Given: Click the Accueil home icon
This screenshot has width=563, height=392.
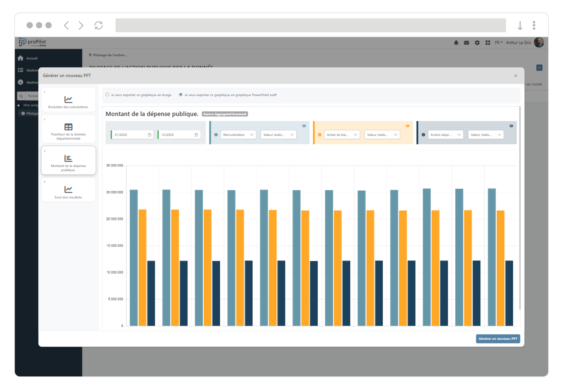Looking at the screenshot, I should coord(21,58).
